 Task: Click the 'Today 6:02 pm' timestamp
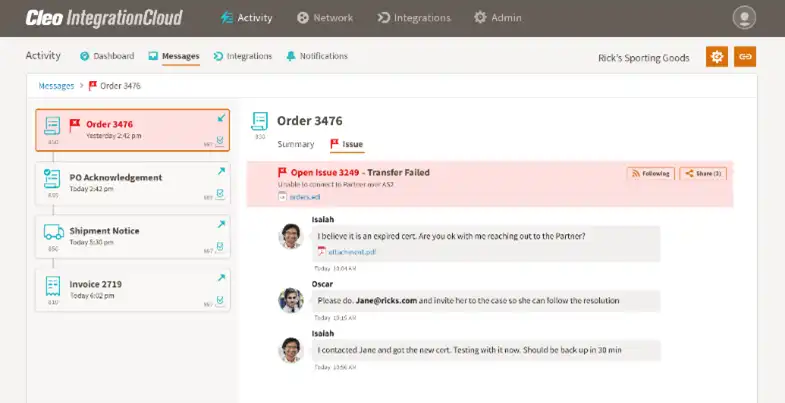[92, 296]
